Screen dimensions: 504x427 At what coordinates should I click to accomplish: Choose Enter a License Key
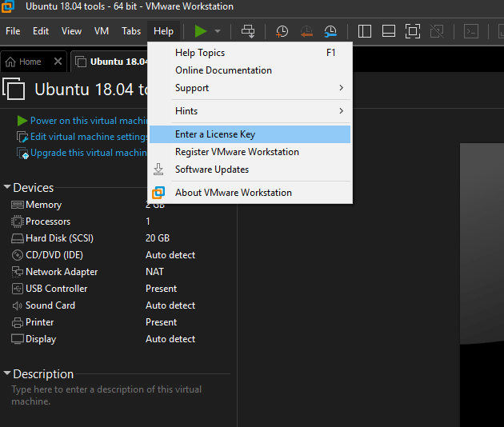(x=250, y=134)
